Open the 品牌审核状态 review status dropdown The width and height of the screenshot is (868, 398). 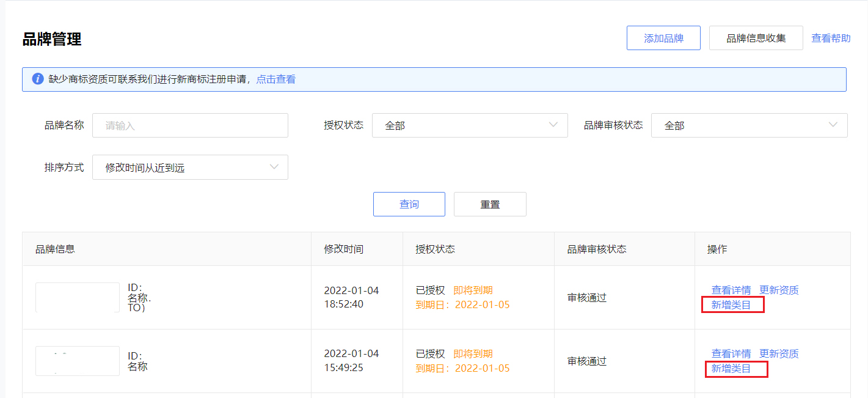(749, 125)
